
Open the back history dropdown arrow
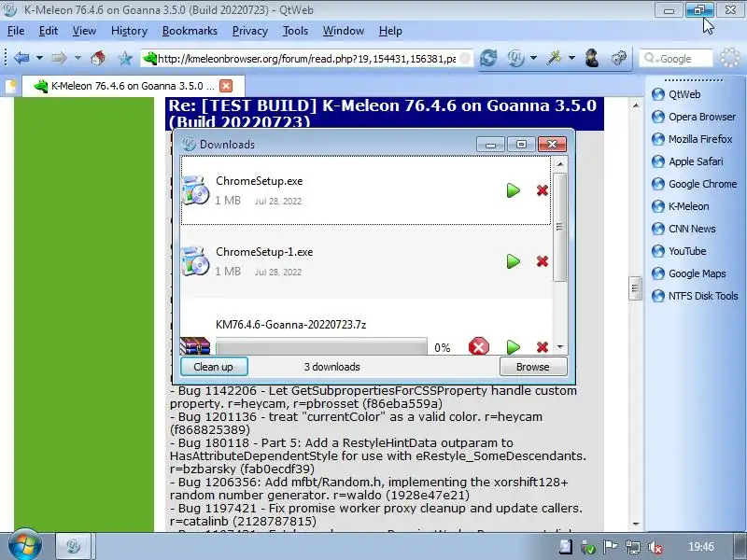(39, 58)
